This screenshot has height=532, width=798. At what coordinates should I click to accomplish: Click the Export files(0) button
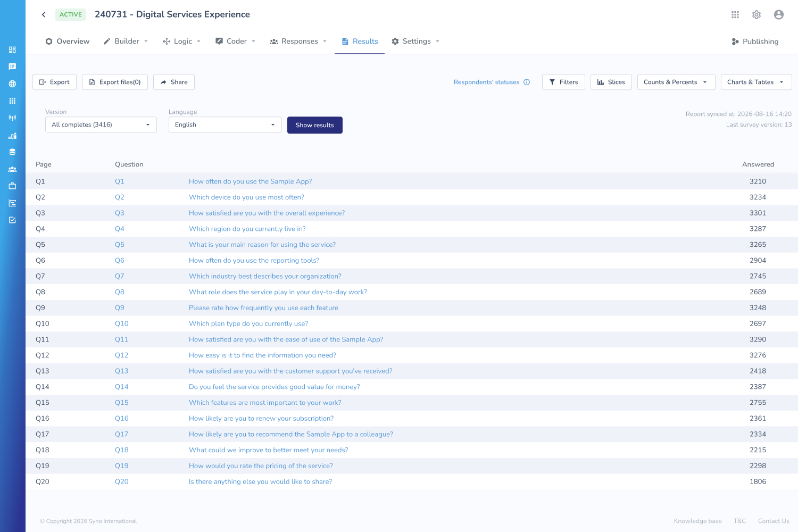(115, 82)
